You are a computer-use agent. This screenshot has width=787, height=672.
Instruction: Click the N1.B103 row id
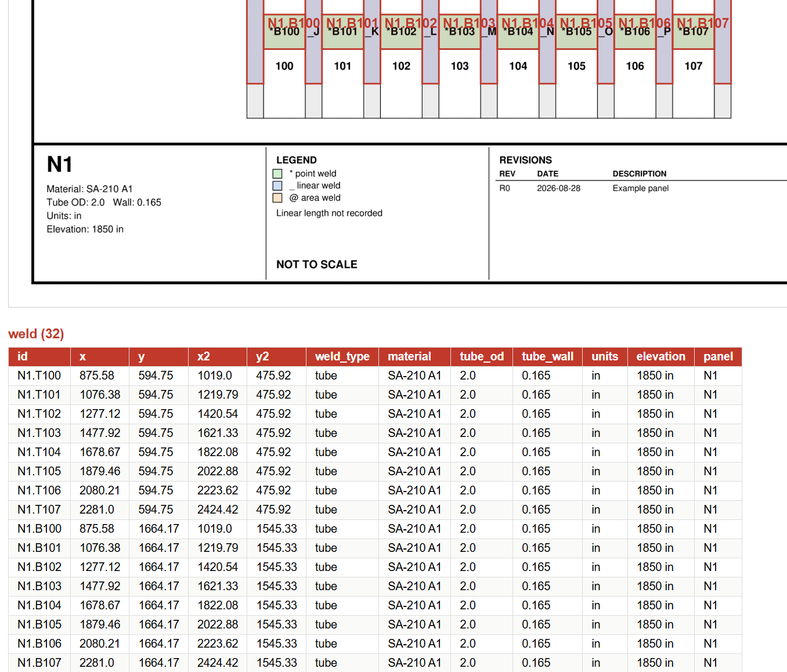point(39,586)
